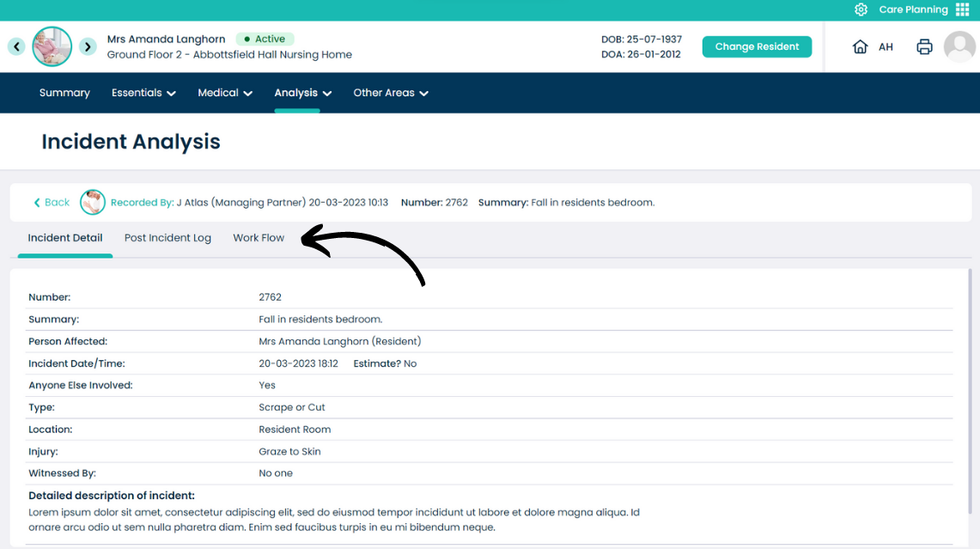Click 'Fall in residents bedroom.' in the Summary row
The height and width of the screenshot is (549, 980).
(x=320, y=319)
